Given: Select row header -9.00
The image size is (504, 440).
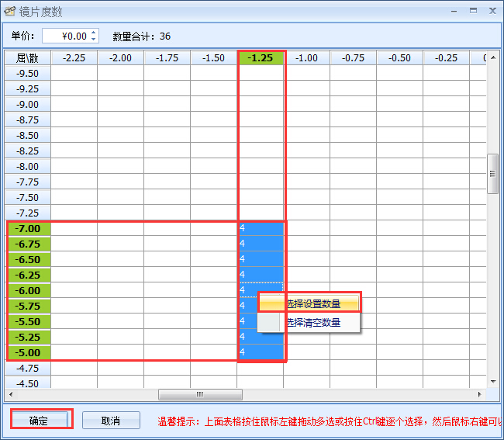Looking at the screenshot, I should [28, 105].
